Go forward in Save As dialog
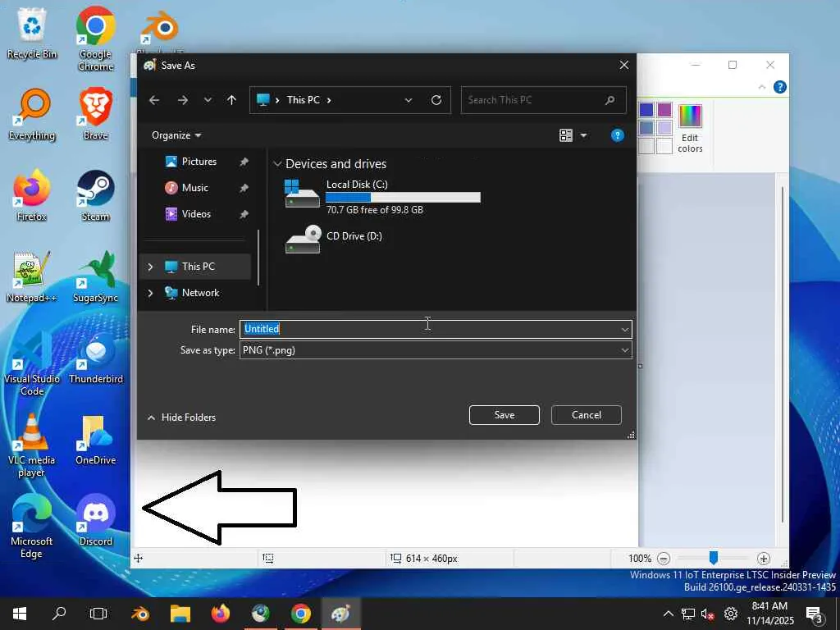This screenshot has height=630, width=840. (183, 100)
